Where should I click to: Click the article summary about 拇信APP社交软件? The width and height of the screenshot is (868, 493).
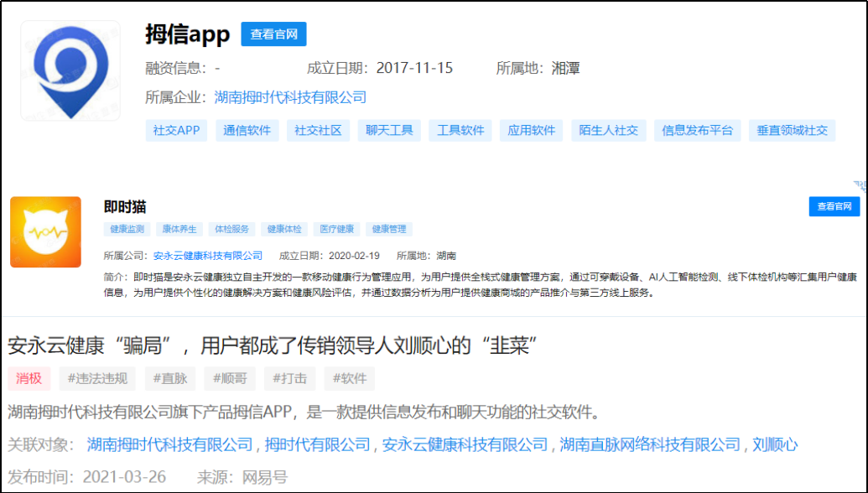coord(304,413)
